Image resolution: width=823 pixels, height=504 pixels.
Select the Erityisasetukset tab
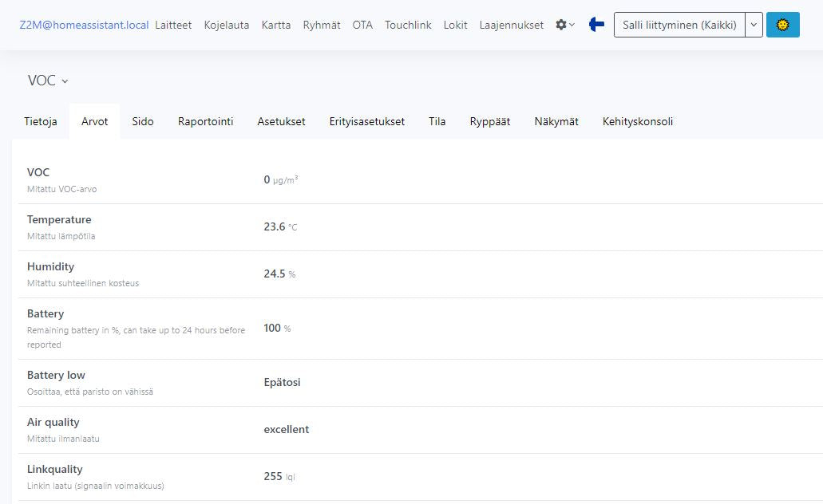(x=366, y=122)
